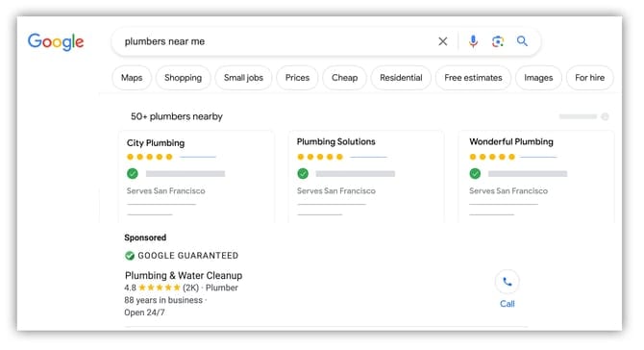Click the Google logo

pyautogui.click(x=56, y=41)
